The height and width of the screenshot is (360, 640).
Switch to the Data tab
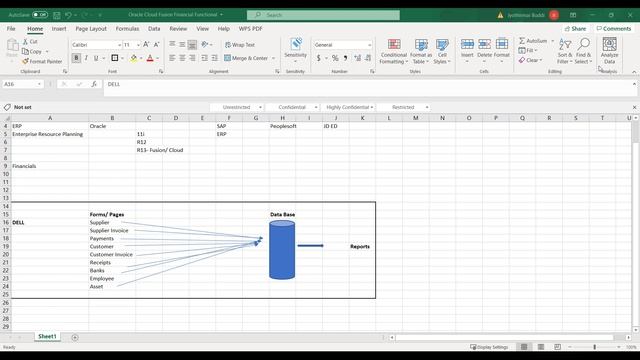154,29
